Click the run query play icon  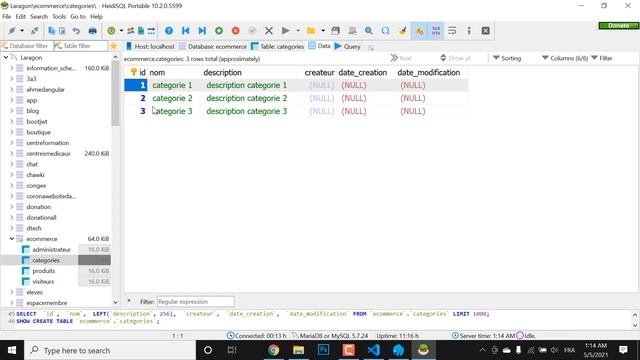pos(286,31)
